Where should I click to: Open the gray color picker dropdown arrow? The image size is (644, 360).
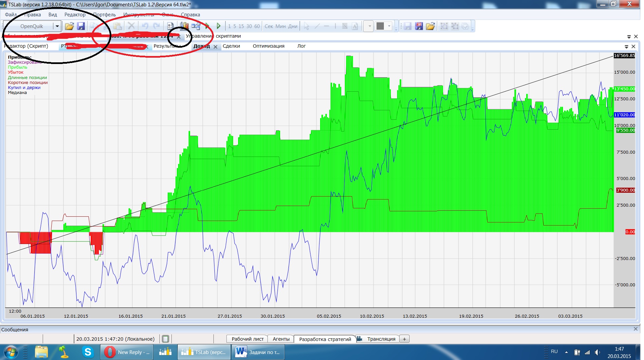[389, 26]
